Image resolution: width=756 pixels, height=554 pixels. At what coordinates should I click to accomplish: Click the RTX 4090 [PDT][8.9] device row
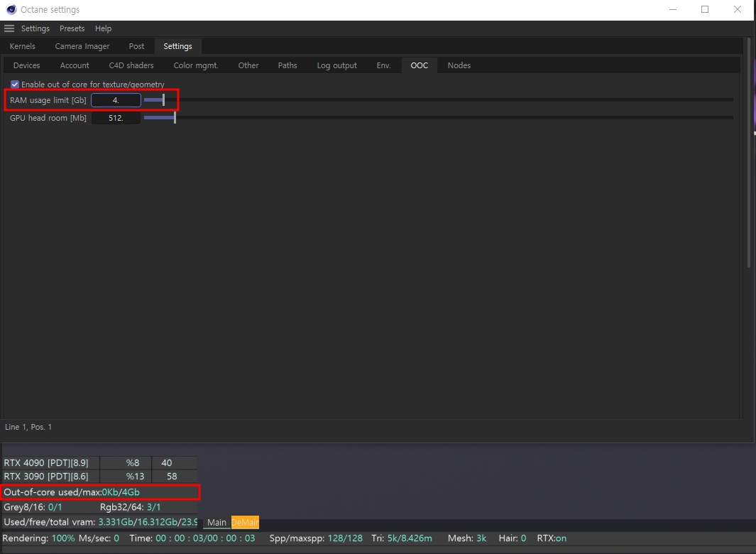pos(100,463)
